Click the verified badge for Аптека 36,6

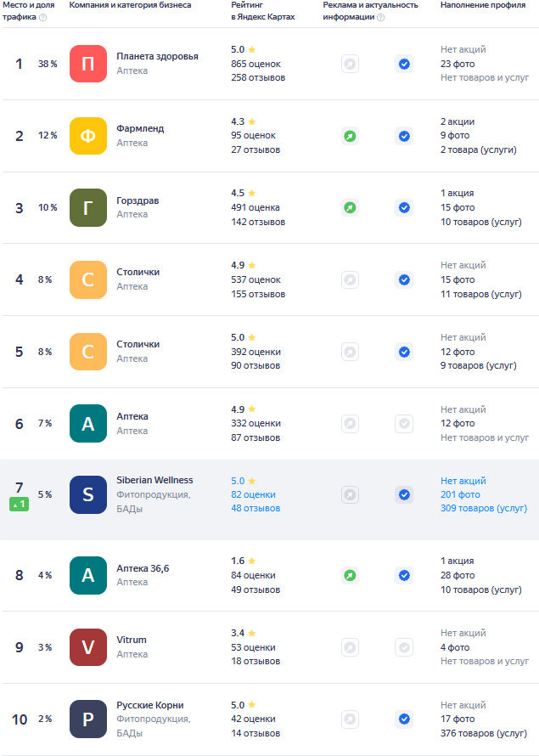pyautogui.click(x=404, y=575)
